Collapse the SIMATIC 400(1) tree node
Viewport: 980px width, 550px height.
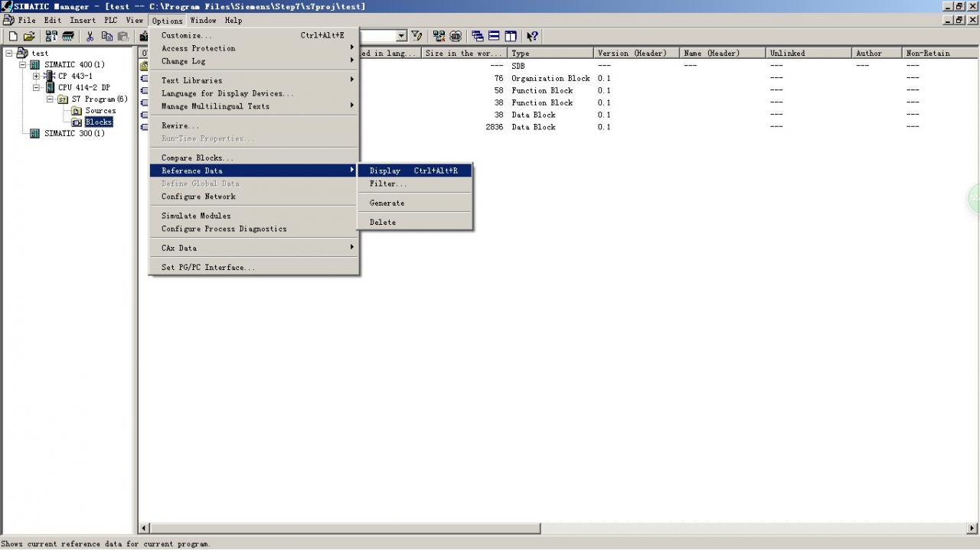23,65
